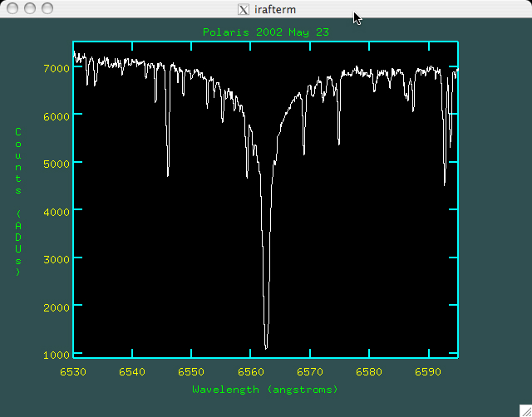Click the 3000 y-axis value
The image size is (532, 417).
click(57, 260)
